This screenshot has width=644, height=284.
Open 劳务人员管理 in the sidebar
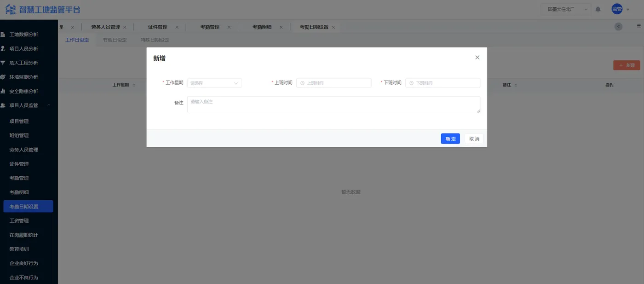[24, 150]
